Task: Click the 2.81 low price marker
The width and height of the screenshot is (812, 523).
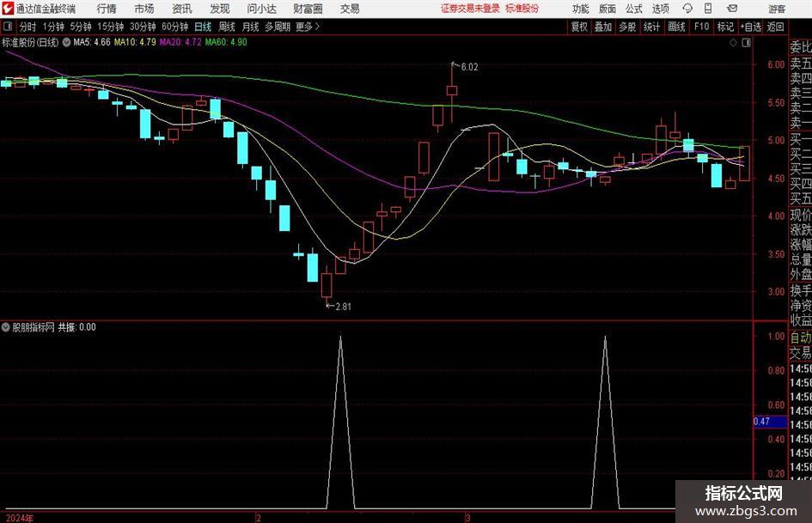Action: click(x=343, y=307)
